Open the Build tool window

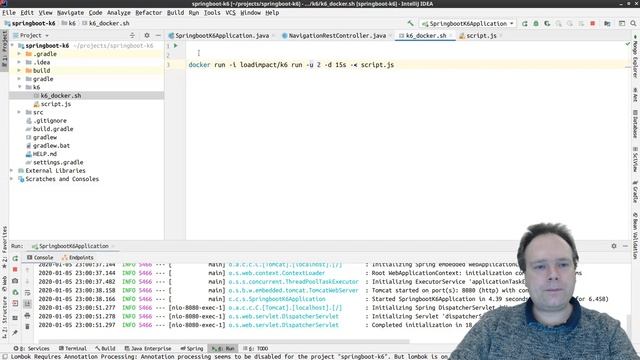[105, 349]
